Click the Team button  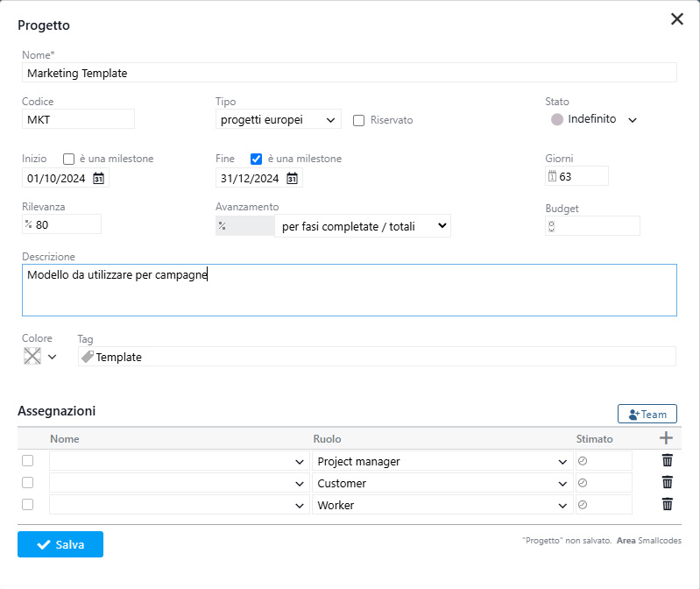(647, 414)
